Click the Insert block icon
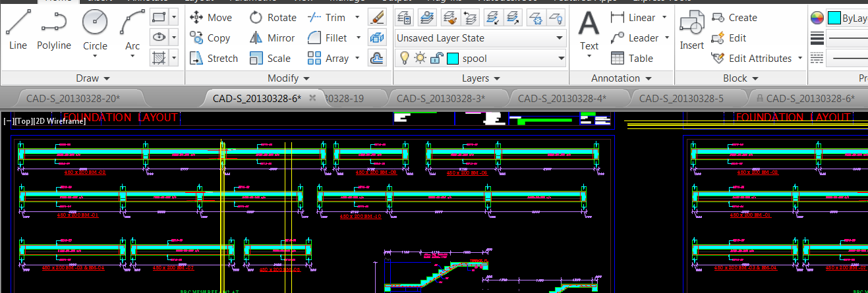The height and width of the screenshot is (293, 868). tap(692, 30)
